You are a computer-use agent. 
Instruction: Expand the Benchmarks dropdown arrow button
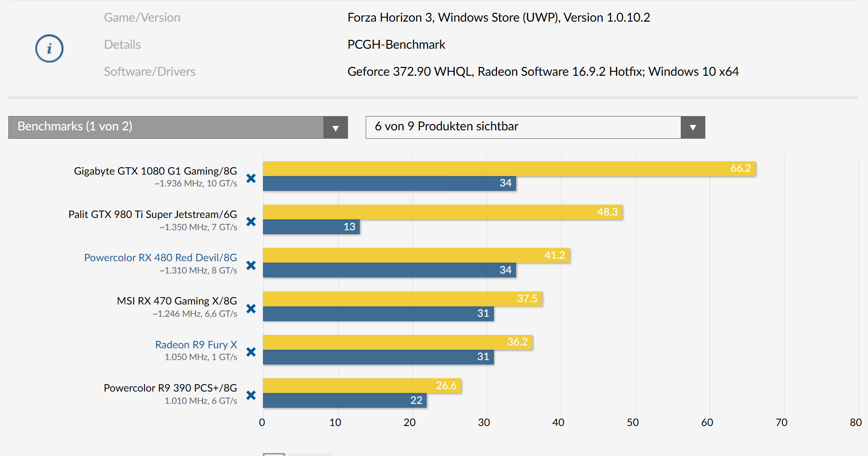click(x=335, y=128)
